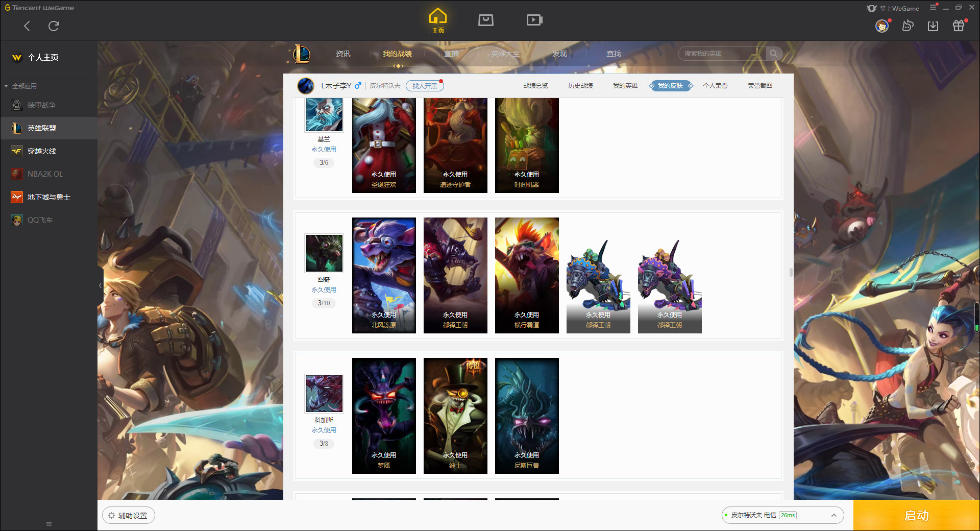Open the 英雄大全 tab
This screenshot has height=531, width=980.
[x=505, y=54]
